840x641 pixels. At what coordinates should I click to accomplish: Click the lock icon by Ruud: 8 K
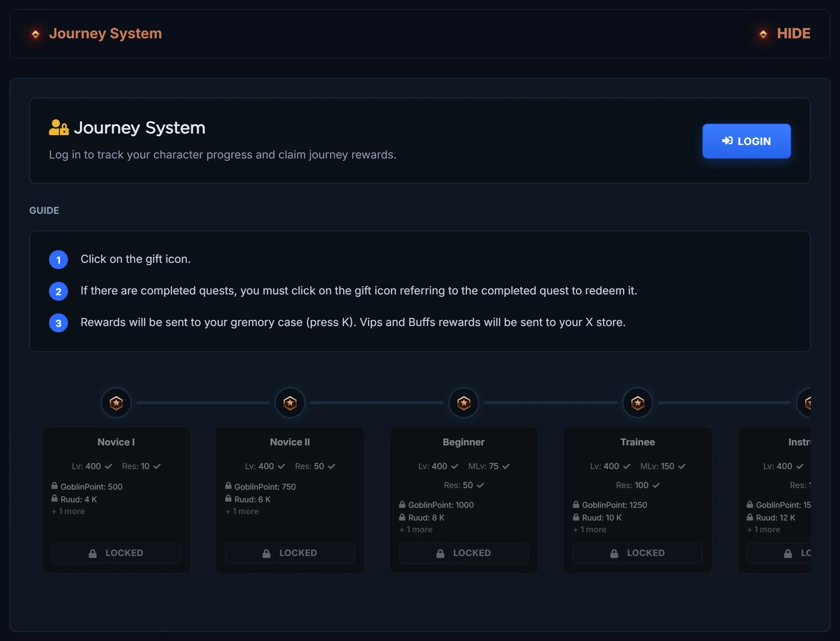point(403,517)
